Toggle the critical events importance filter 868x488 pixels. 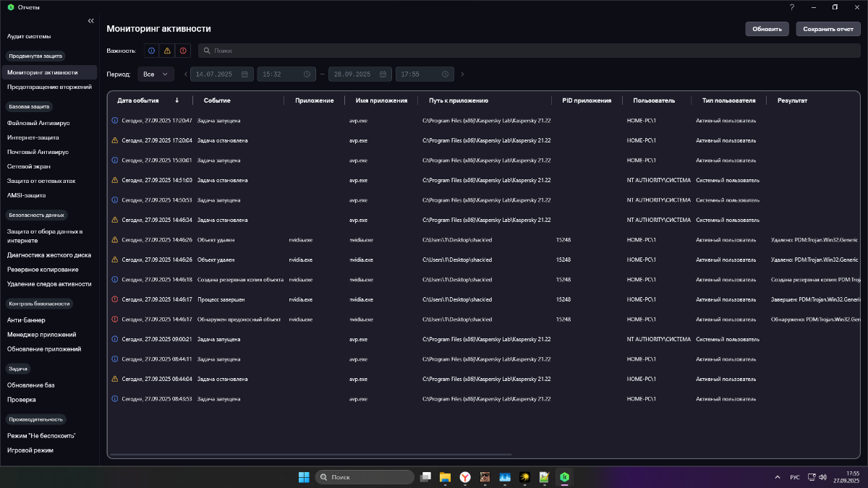(x=183, y=51)
